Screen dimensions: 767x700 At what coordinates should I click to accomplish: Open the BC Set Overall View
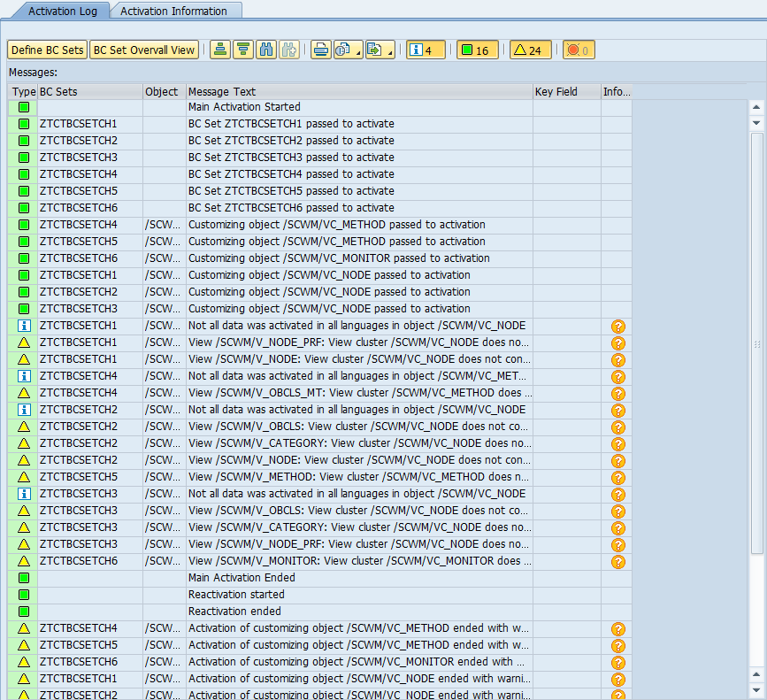click(x=144, y=50)
